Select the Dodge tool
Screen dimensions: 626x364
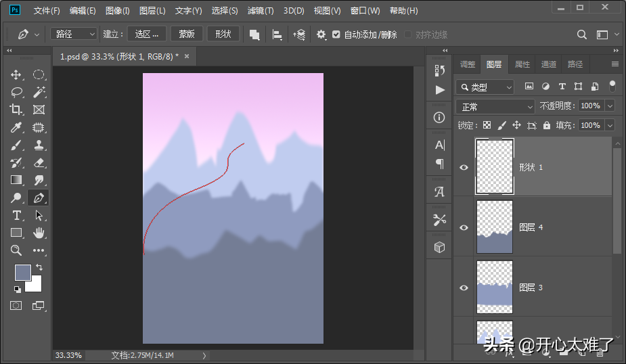pos(16,198)
